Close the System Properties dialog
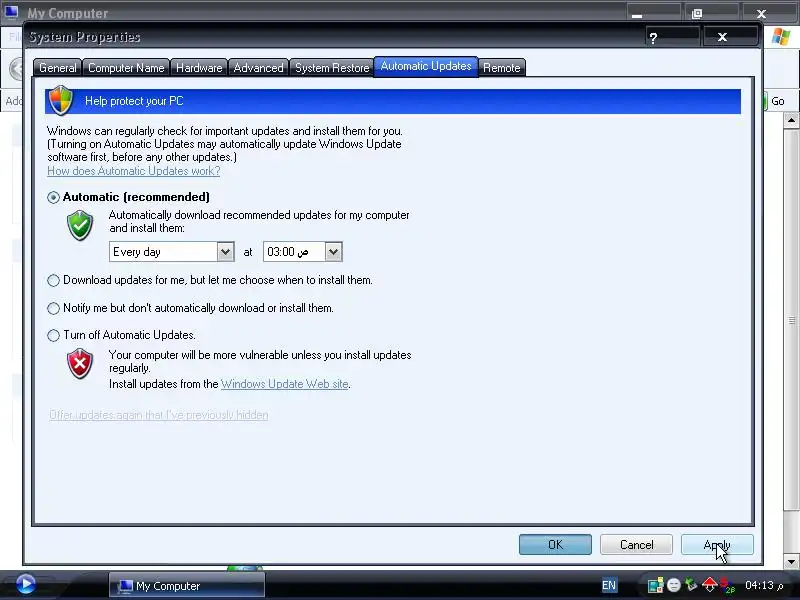 (730, 37)
